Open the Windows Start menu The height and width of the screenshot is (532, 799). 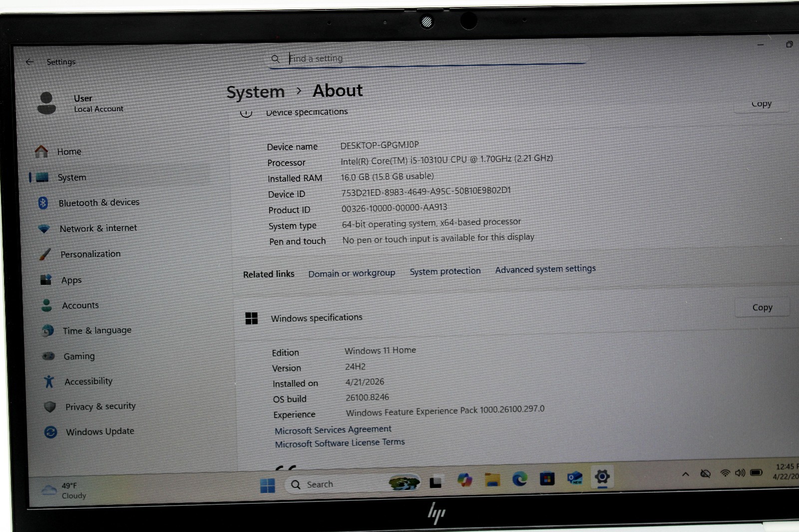click(x=267, y=485)
